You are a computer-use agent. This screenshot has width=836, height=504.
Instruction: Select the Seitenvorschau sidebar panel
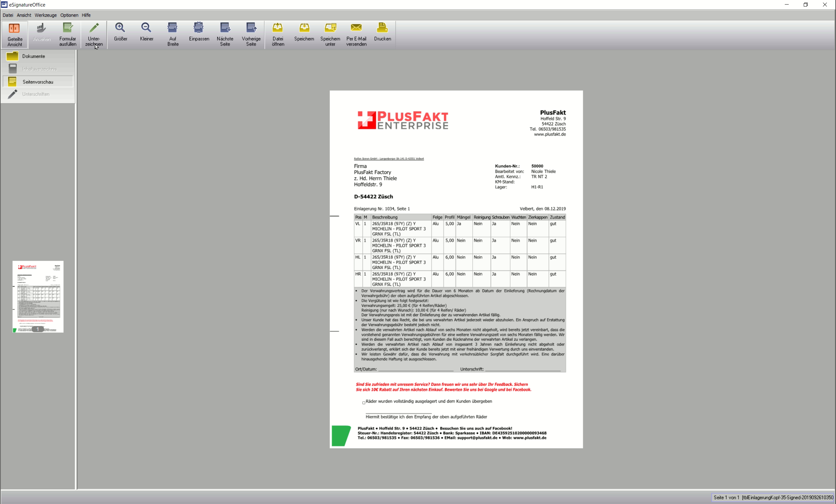click(38, 82)
